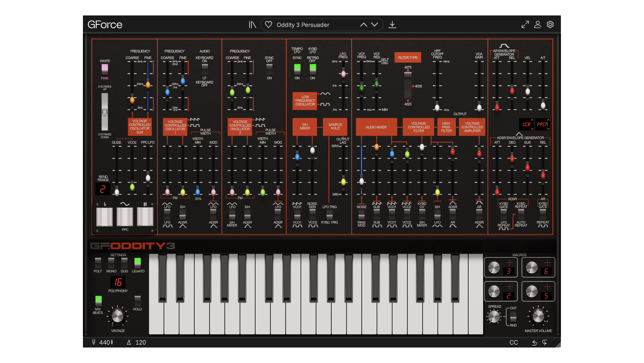
Task: Open the user account menu
Action: (x=538, y=24)
